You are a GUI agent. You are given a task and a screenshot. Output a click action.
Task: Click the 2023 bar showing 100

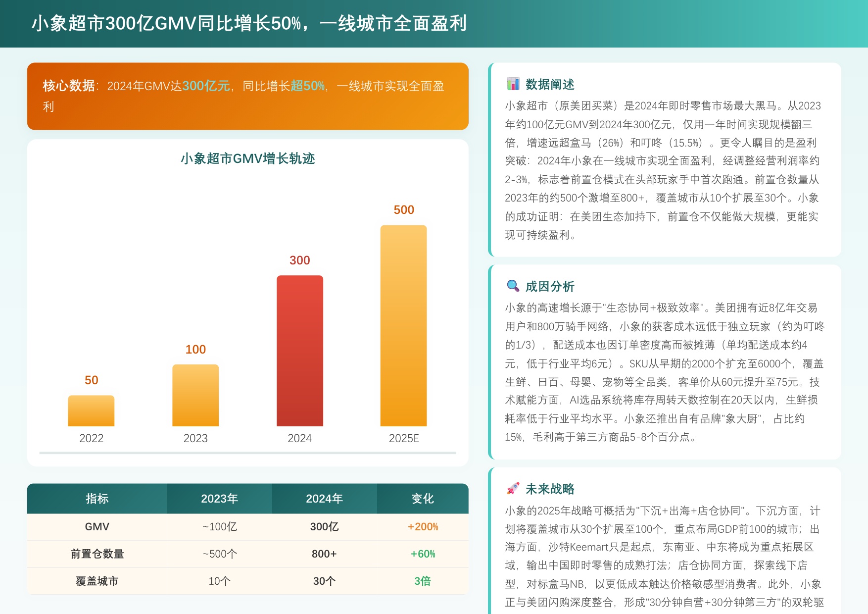(x=195, y=396)
